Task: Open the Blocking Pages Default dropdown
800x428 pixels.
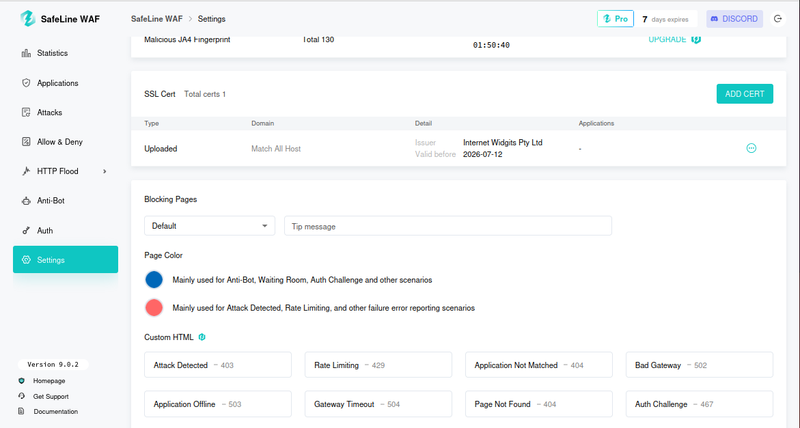Action: pos(209,226)
